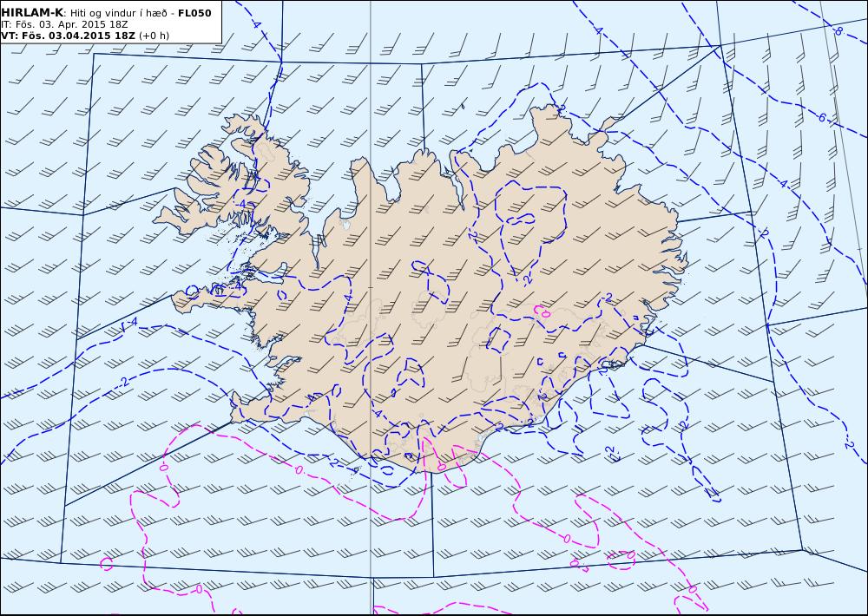Click the '(+0 h)' forecast offset text
The image size is (868, 616).
154,36
